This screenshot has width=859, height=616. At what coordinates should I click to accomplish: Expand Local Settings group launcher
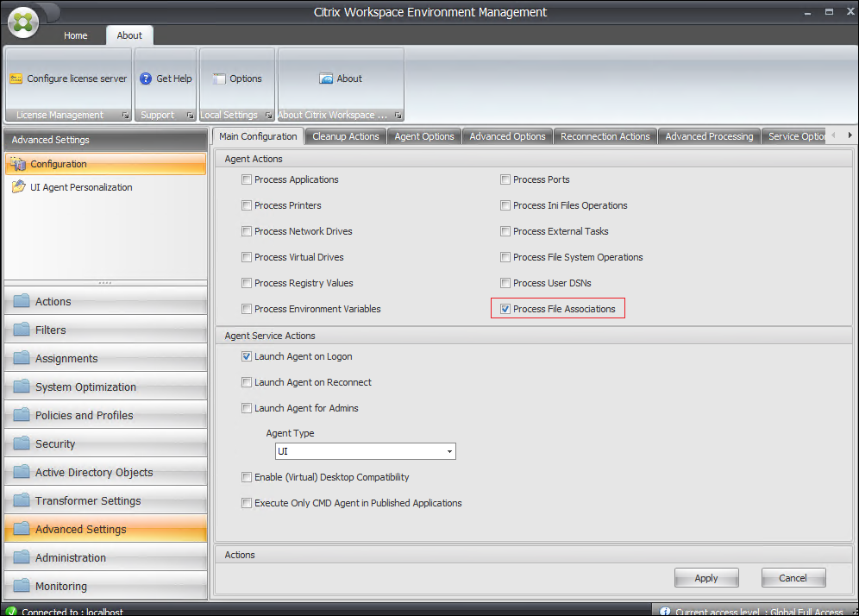[x=268, y=115]
